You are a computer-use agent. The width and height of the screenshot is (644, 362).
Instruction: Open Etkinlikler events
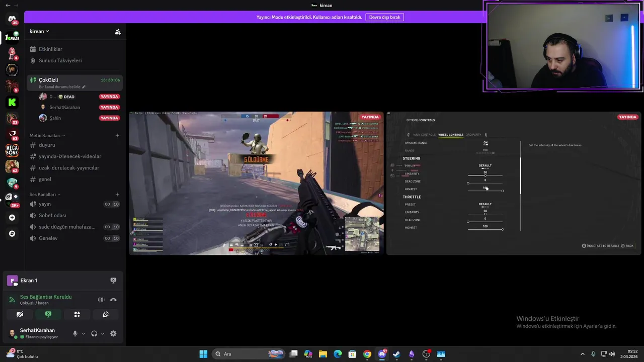(73, 49)
